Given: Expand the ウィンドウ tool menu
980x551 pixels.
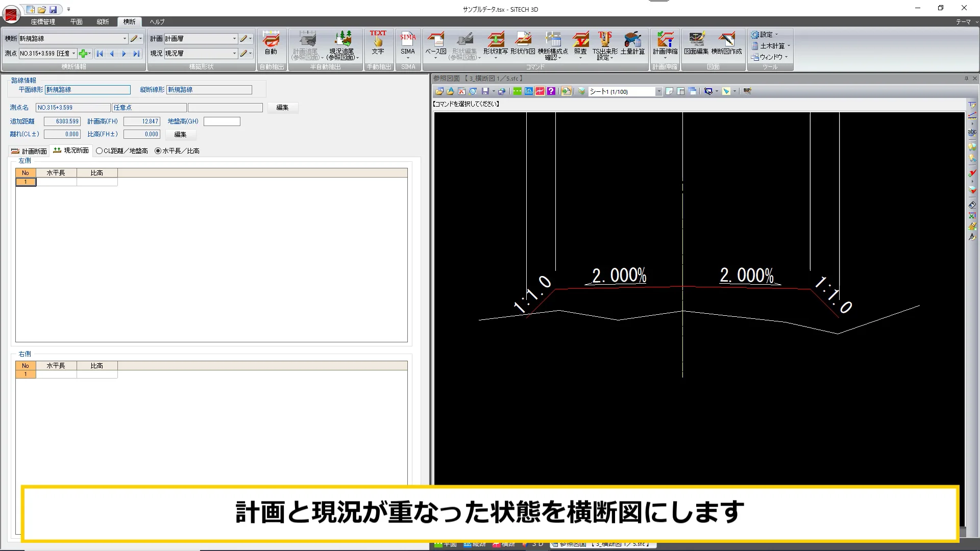Looking at the screenshot, I should pos(770,57).
